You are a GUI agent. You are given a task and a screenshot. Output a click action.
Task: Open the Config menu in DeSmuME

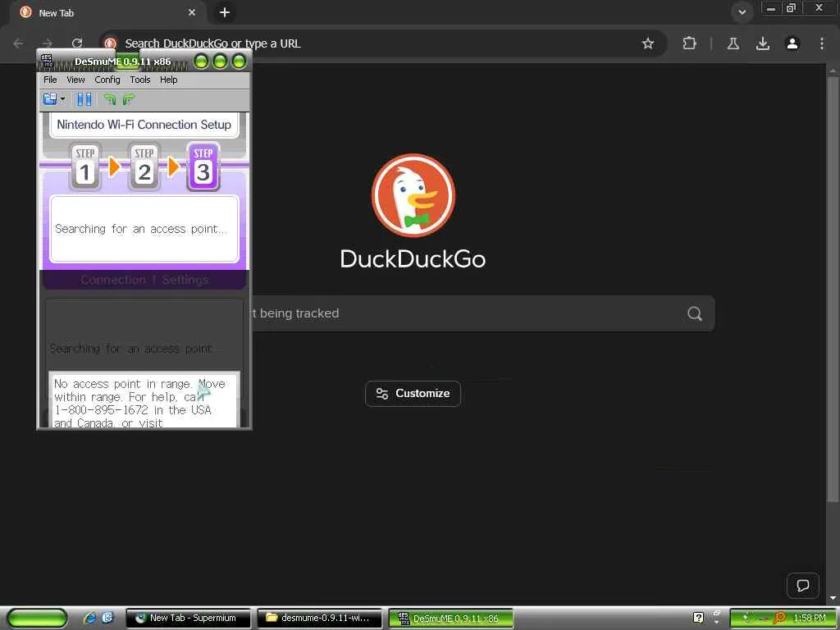(x=107, y=80)
